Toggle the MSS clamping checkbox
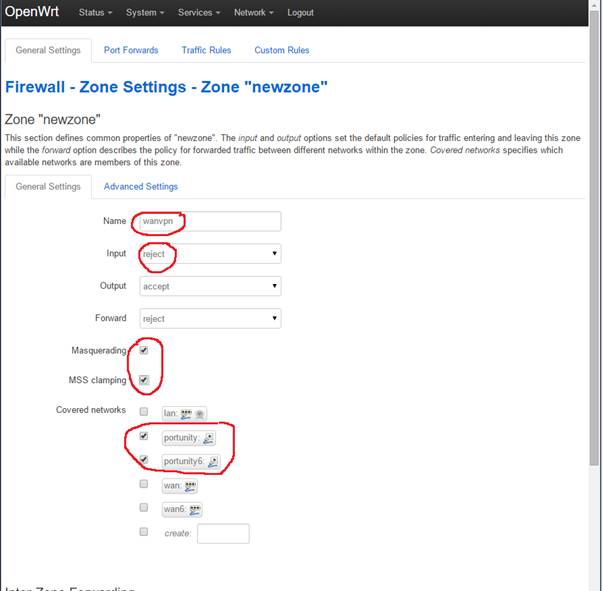The width and height of the screenshot is (604, 591). [145, 380]
